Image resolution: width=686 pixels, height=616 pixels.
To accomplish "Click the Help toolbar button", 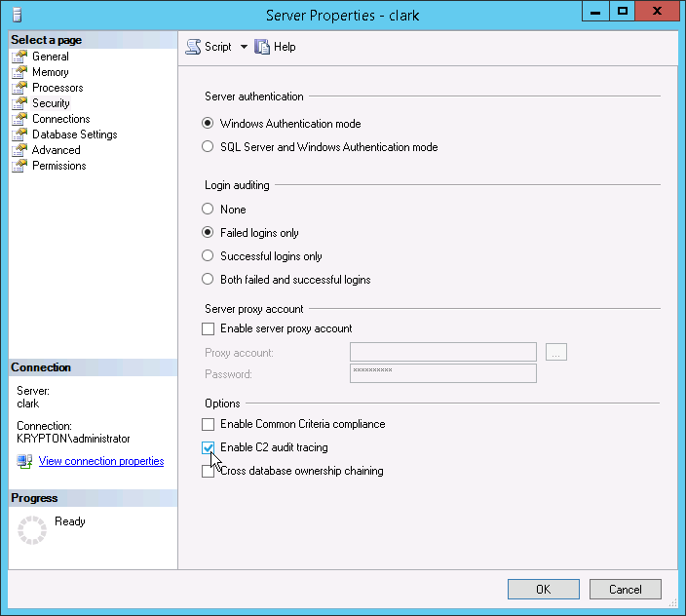I will (x=275, y=47).
